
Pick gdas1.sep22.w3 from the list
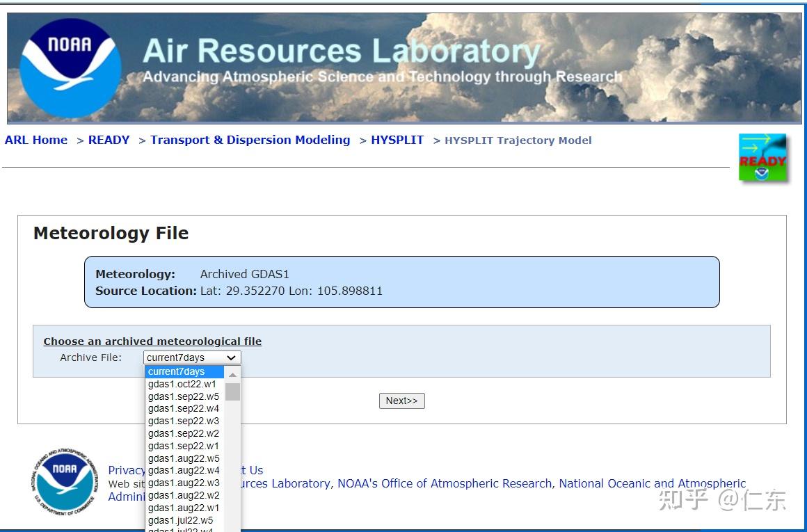(184, 421)
